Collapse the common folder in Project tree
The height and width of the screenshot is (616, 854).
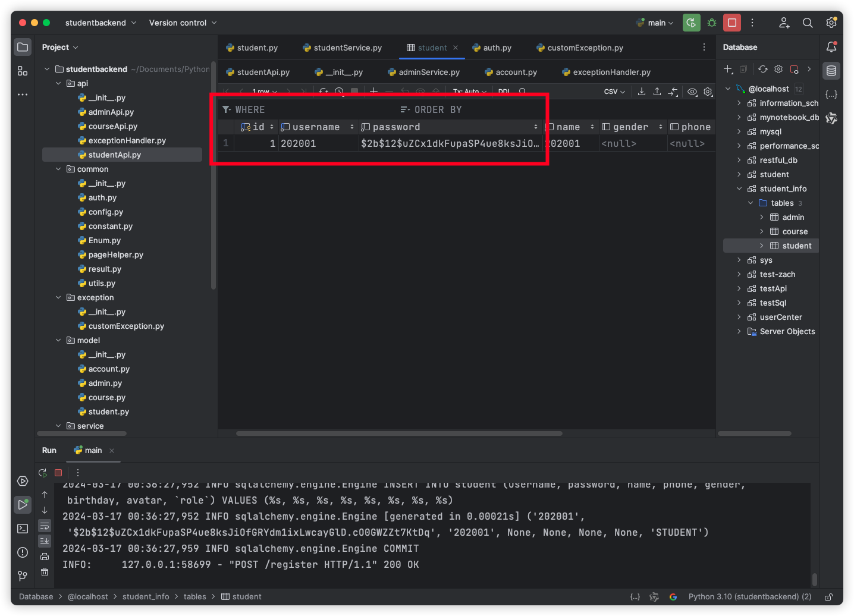click(x=58, y=169)
